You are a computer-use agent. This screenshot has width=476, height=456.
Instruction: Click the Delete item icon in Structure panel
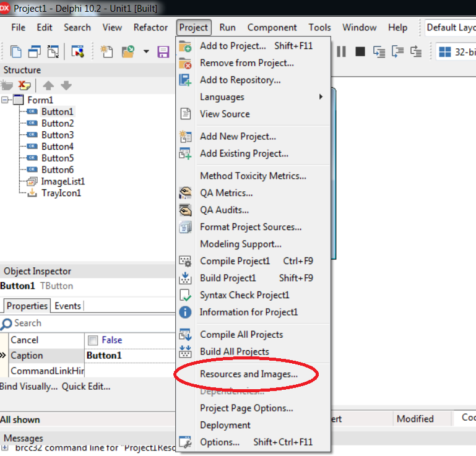click(24, 85)
